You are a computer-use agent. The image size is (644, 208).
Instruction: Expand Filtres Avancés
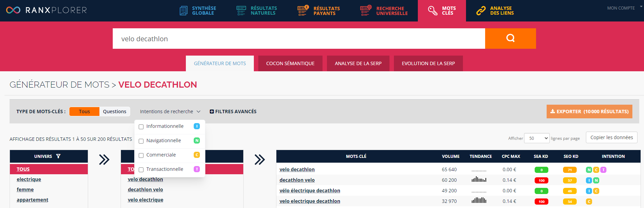(233, 112)
